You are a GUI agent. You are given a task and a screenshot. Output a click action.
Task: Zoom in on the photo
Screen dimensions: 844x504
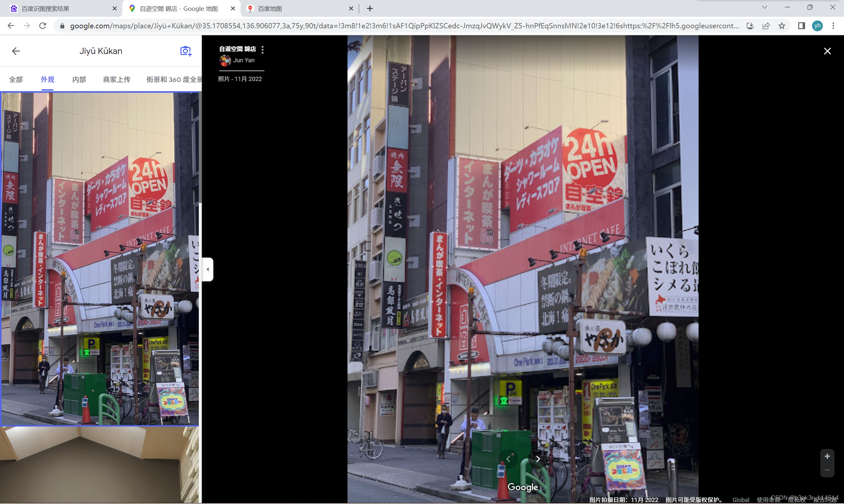tap(827, 456)
